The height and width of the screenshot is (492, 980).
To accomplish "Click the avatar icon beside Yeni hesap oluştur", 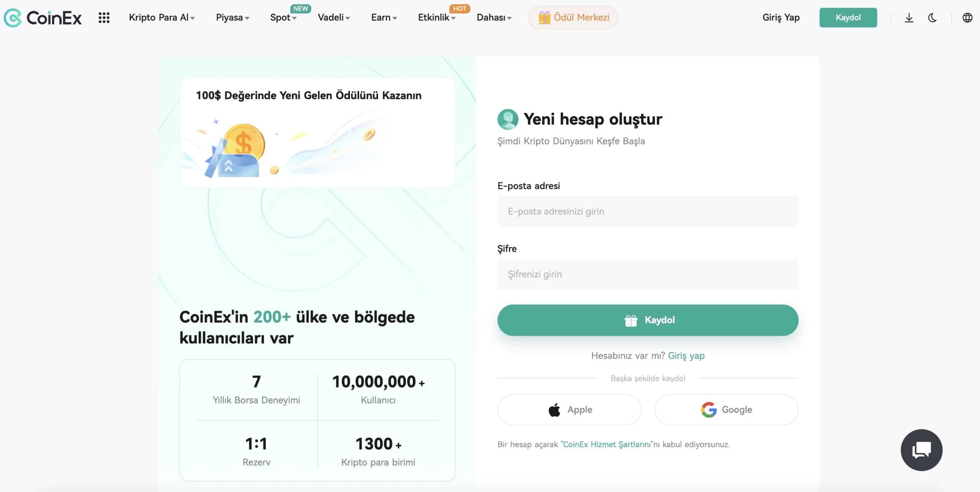I will click(x=508, y=119).
